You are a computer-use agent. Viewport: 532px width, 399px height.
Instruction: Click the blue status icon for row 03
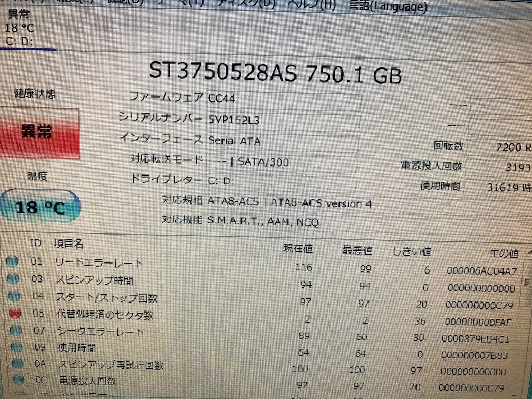13,279
